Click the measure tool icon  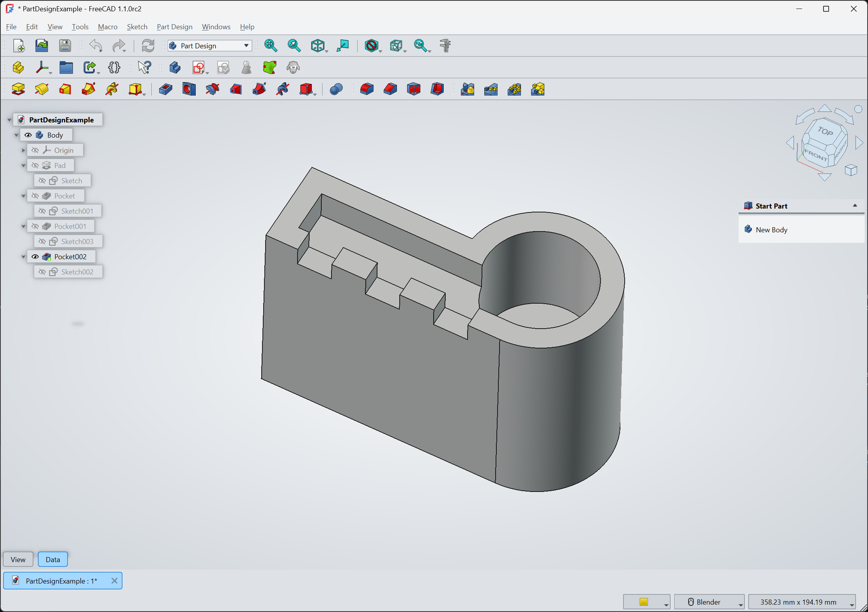coord(445,46)
